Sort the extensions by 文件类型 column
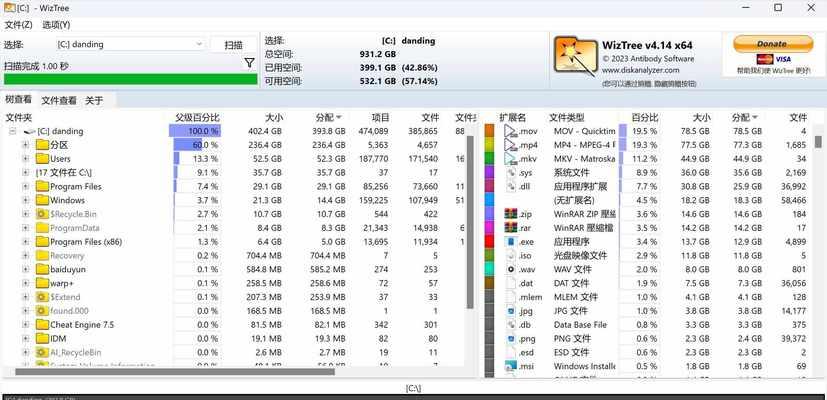Screen dimensions: 827x400 [x=566, y=117]
